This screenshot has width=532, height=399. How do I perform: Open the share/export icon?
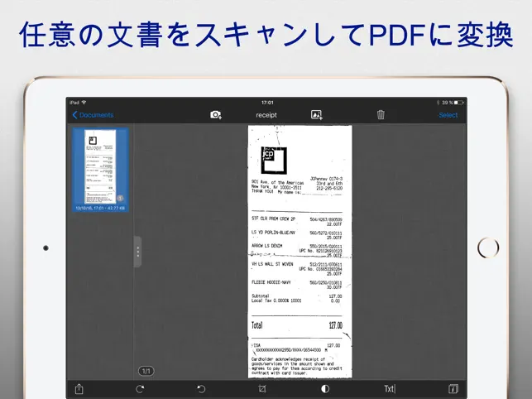pyautogui.click(x=79, y=388)
